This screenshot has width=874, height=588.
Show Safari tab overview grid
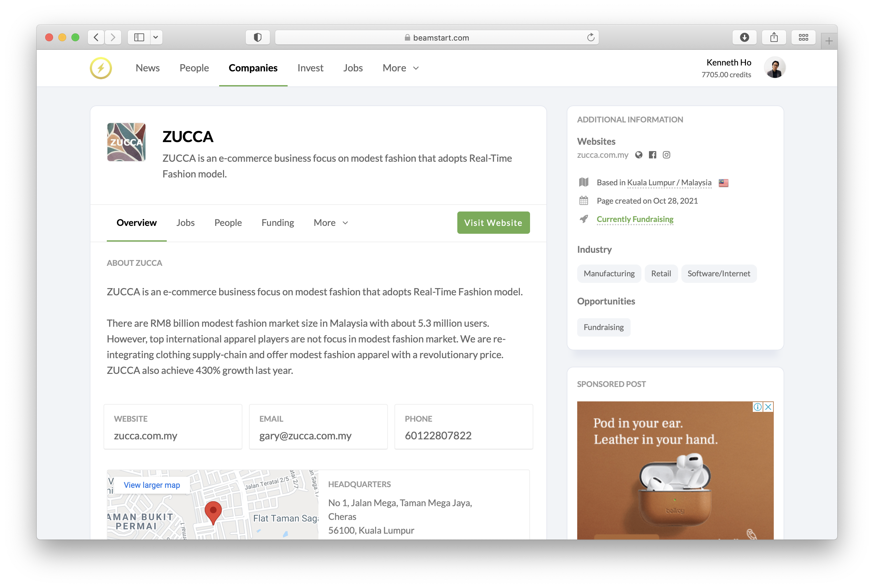pos(803,38)
